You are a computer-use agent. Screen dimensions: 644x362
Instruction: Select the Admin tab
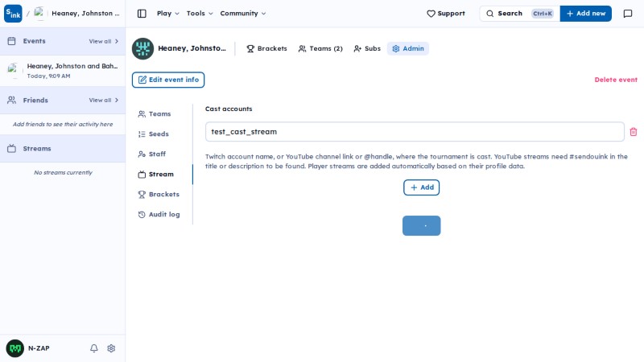click(x=408, y=48)
